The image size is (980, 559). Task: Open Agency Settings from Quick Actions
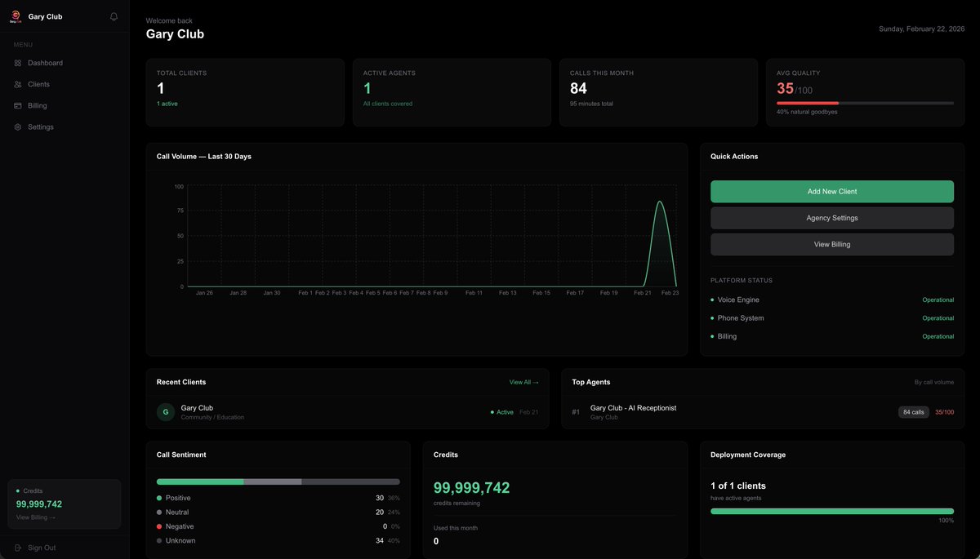click(831, 217)
